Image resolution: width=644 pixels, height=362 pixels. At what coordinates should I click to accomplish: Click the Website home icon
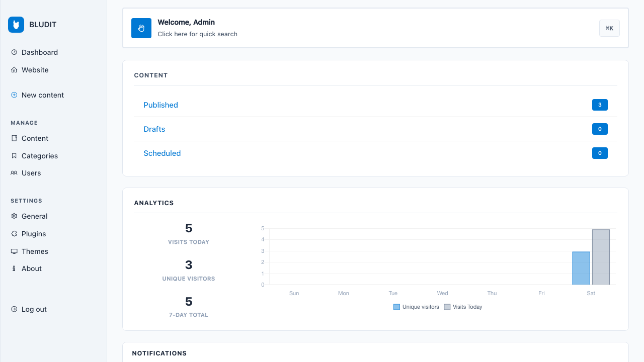(x=14, y=70)
